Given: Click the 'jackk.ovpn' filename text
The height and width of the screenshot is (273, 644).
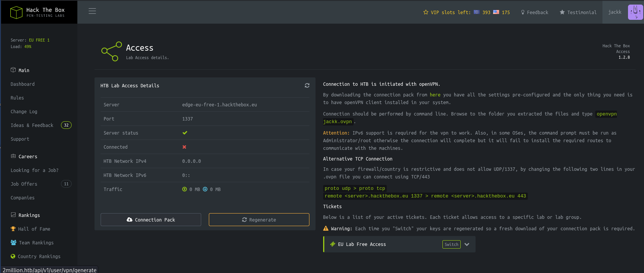Looking at the screenshot, I should point(338,122).
